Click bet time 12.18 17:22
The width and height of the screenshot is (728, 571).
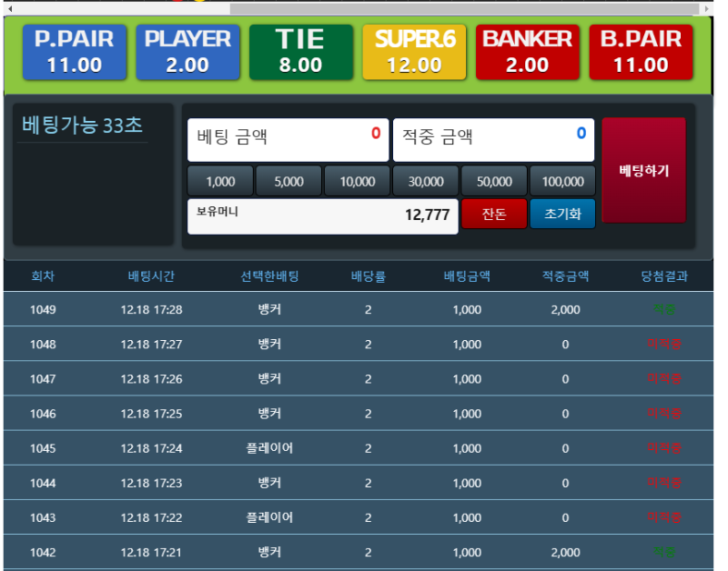click(151, 517)
